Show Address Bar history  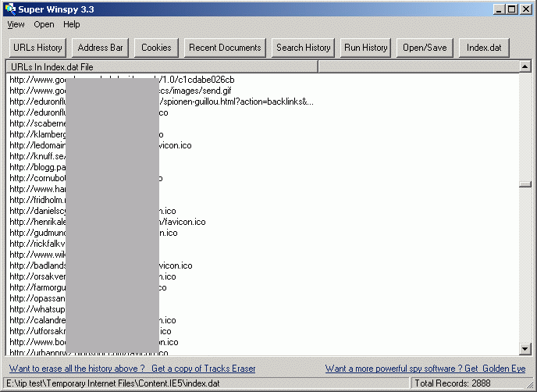click(100, 48)
